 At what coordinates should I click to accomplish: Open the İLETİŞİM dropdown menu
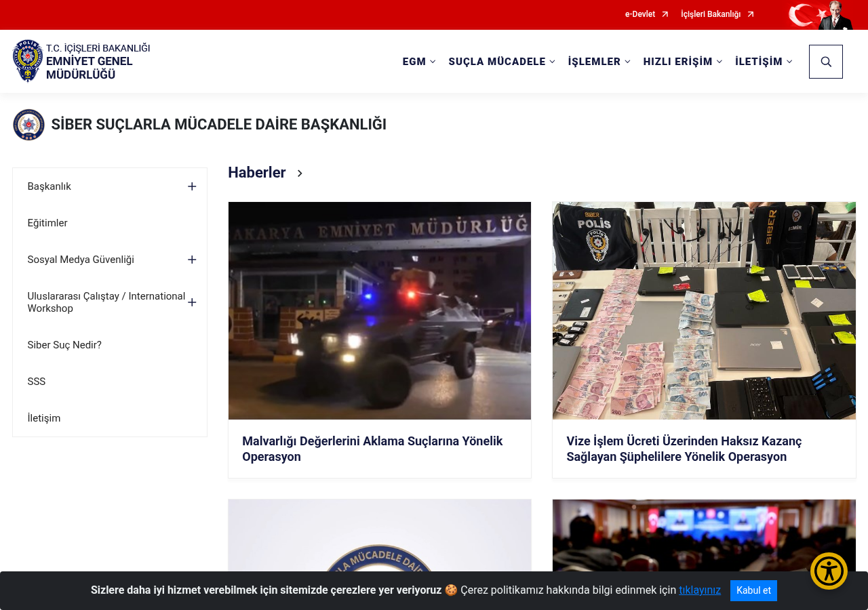pyautogui.click(x=764, y=62)
